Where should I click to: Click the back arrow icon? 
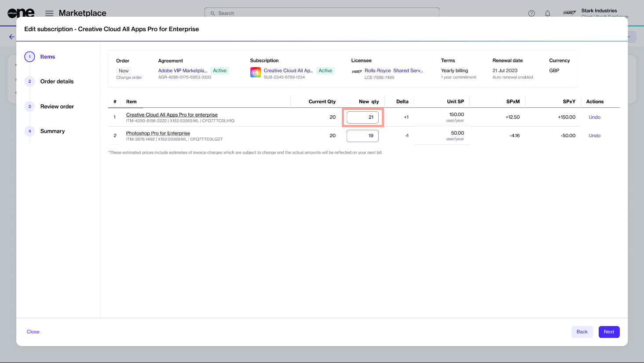12,37
